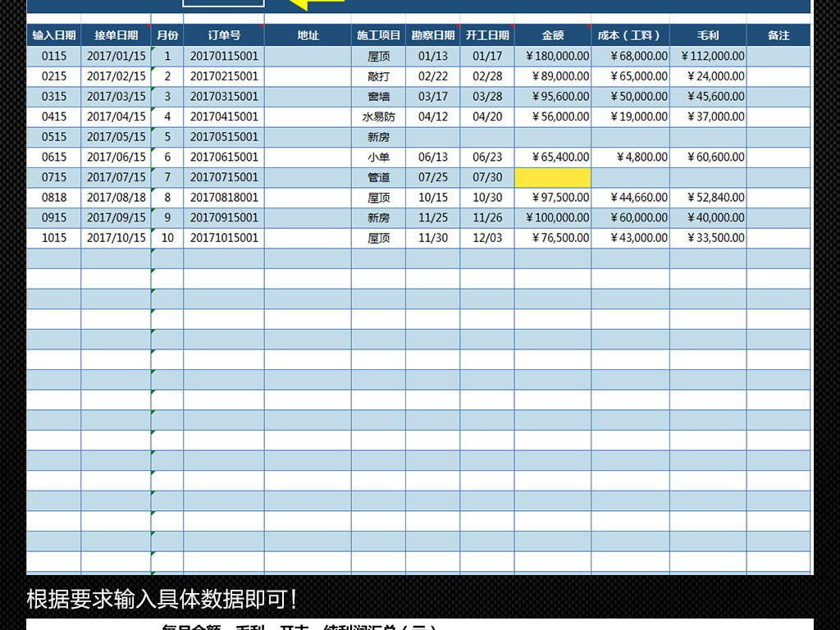This screenshot has height=630, width=840.
Task: Select the month cell 10
Action: pos(167,238)
